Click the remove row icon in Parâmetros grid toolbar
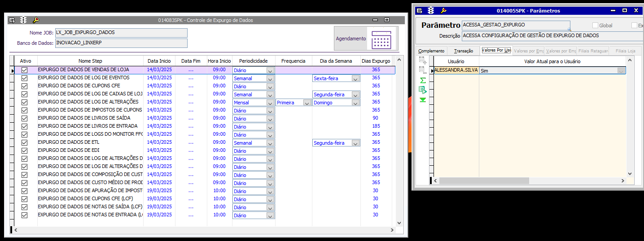This screenshot has height=241, width=644. pyautogui.click(x=422, y=70)
